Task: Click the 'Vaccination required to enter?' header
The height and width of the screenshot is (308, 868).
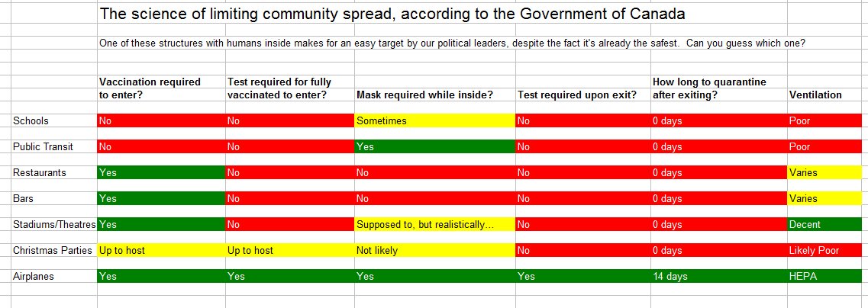Action: point(161,88)
